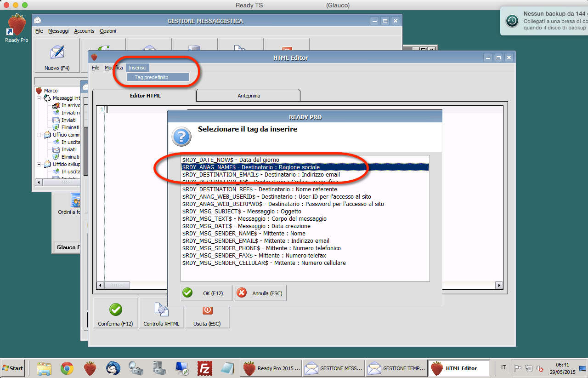The image size is (588, 378).
Task: Click the server manager icon in taskbar
Action: [x=159, y=368]
